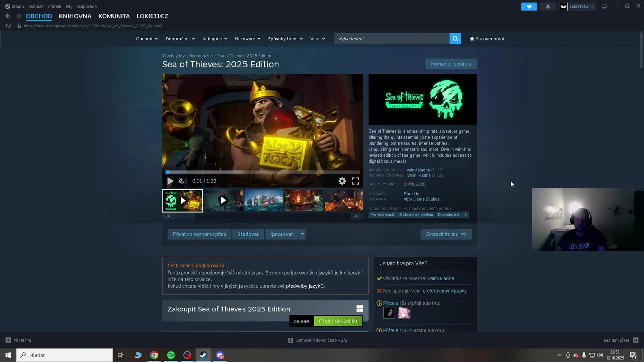Open Xbox Game Studios publisher link
This screenshot has width=644, height=362.
pyautogui.click(x=421, y=199)
